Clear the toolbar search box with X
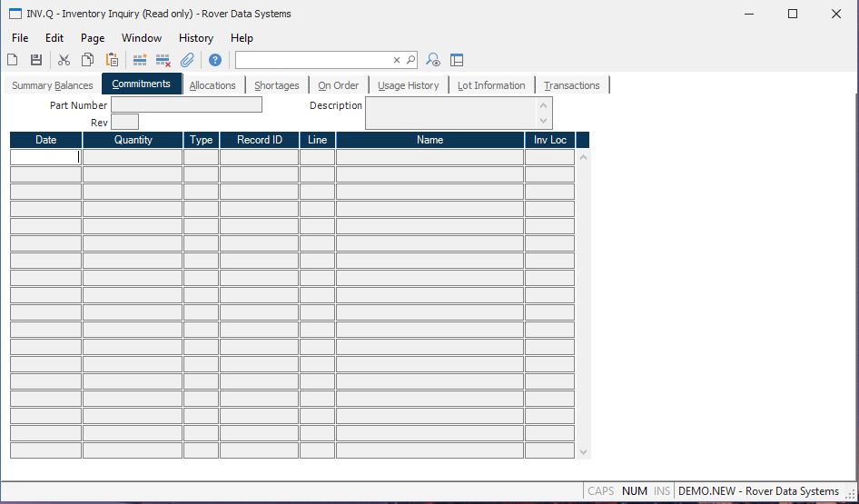The height and width of the screenshot is (504, 859). [397, 60]
